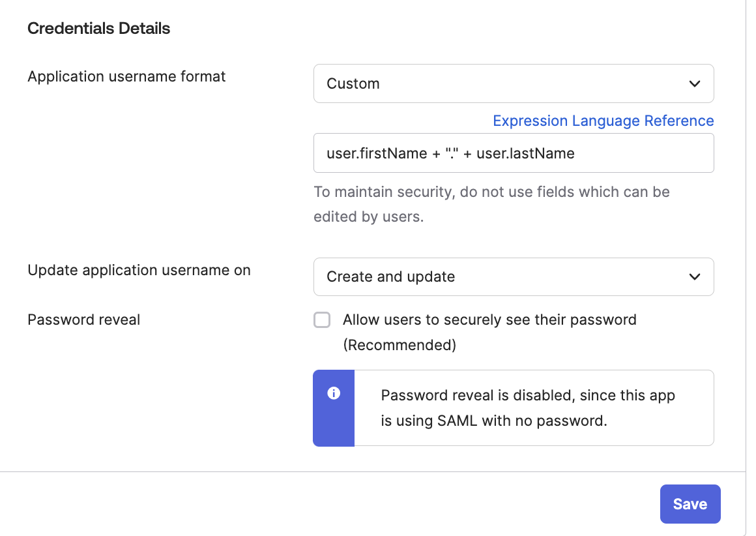Focus the username expression input field

[x=639, y=153]
